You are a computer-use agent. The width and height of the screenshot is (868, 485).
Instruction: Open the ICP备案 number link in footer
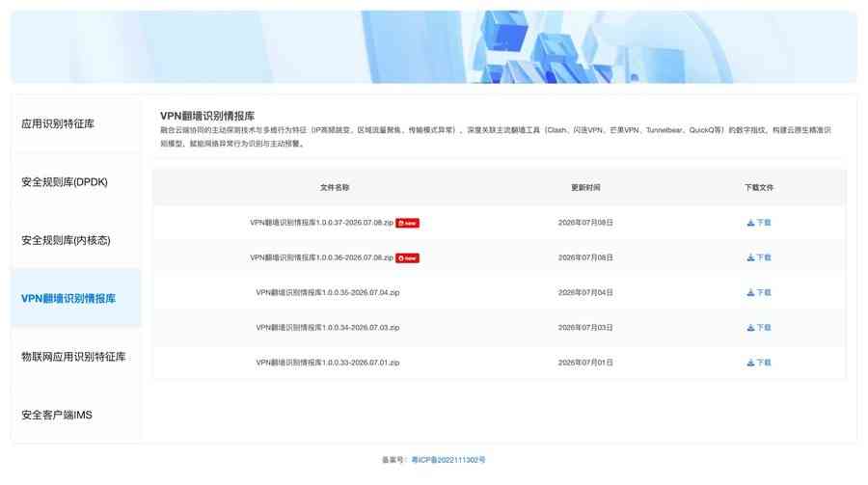tap(448, 460)
